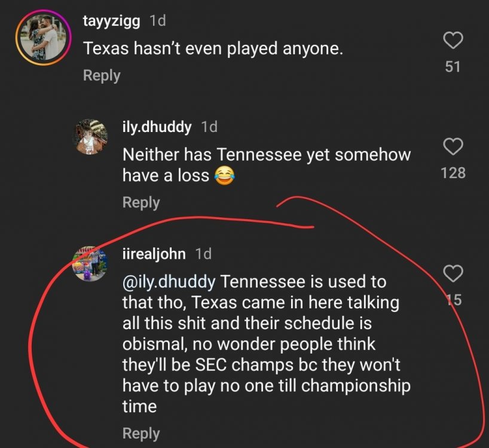View the 128 likes on ily.dhuddy's comment
489x448 pixels.
coord(453,173)
